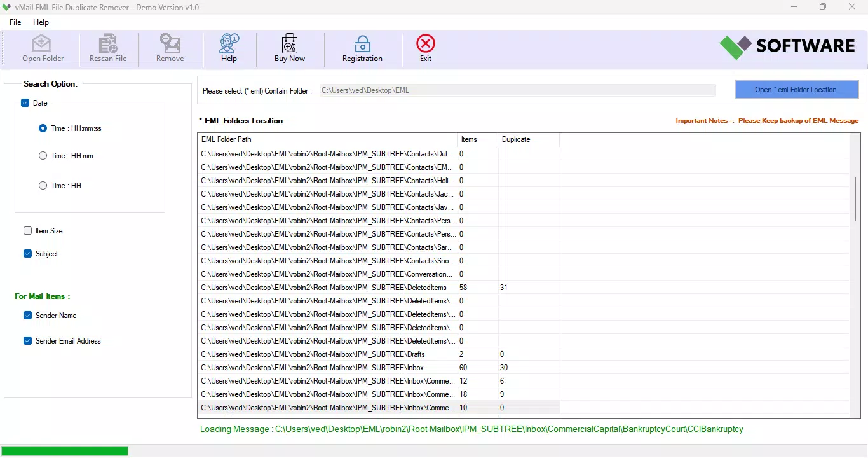The width and height of the screenshot is (868, 458).
Task: Select the Contacts\Jav... folder row
Action: coord(379,207)
